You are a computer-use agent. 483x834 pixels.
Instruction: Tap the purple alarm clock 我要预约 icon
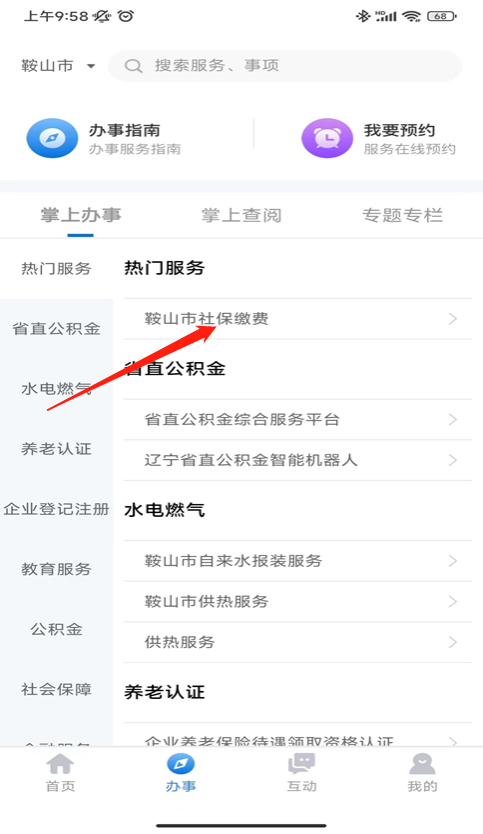point(327,138)
